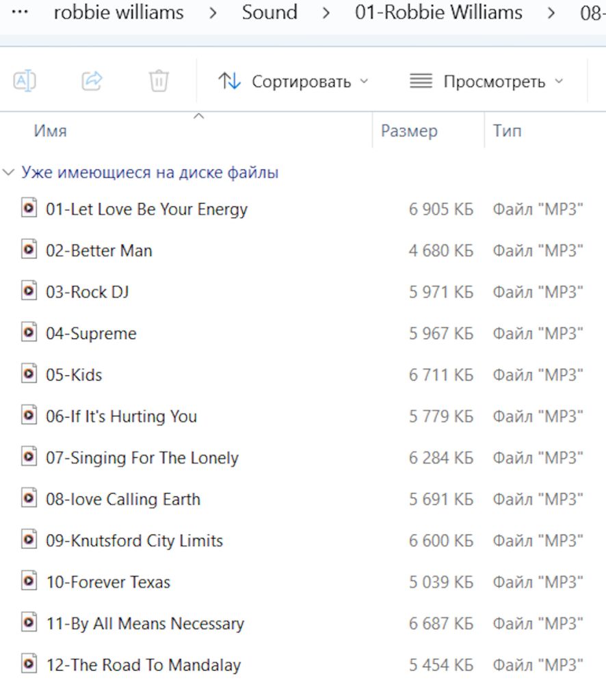Navigate to 'Sound' breadcrumb folder
The width and height of the screenshot is (606, 700).
(x=269, y=12)
